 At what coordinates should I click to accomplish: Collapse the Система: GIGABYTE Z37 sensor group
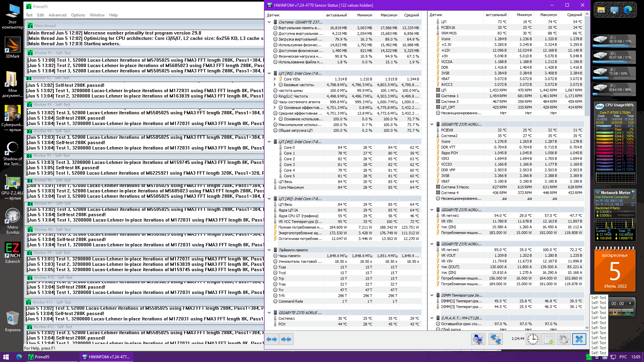269,22
